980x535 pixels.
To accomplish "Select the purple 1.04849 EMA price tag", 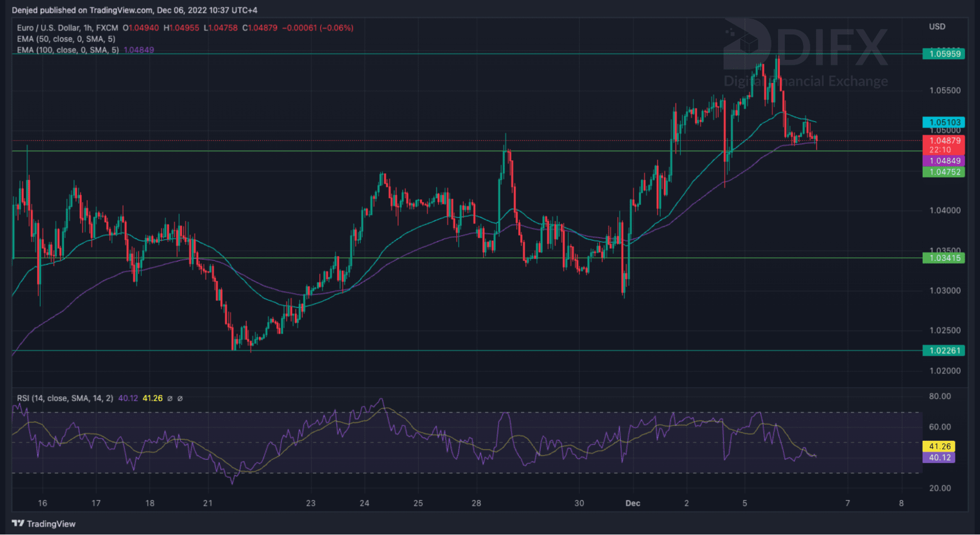I will coord(943,161).
